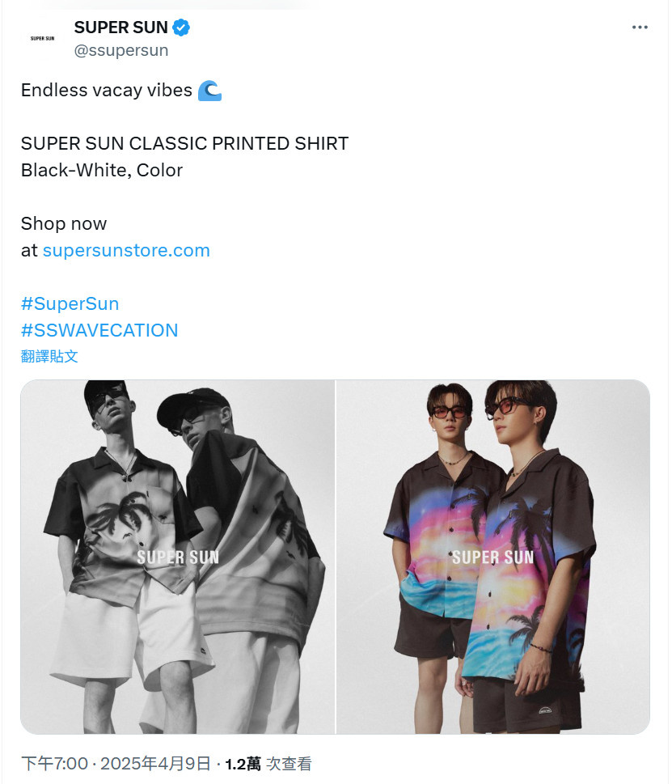Click the 下午7:00 · 2025年4月9日 timestamp
672x784 pixels.
116,764
